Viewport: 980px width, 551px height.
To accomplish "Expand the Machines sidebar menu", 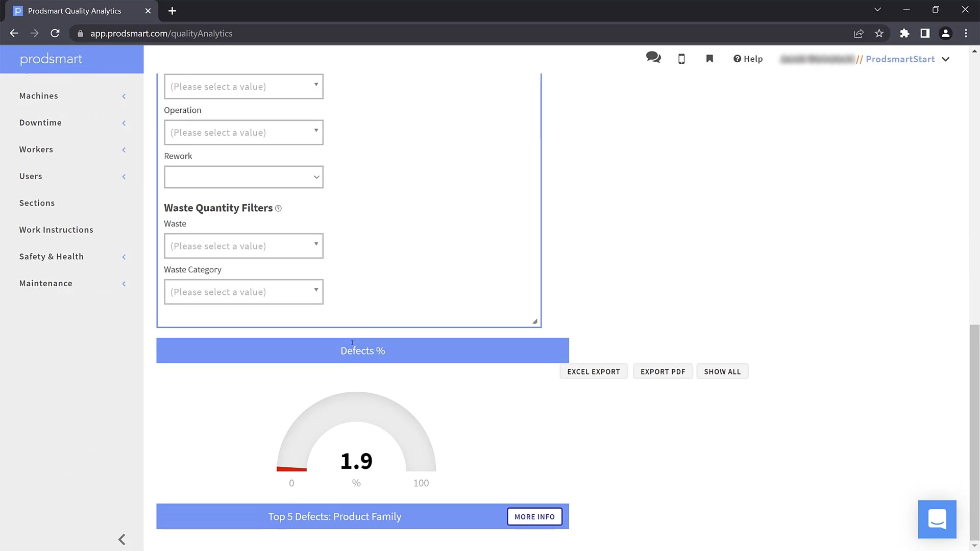I will pos(39,96).
